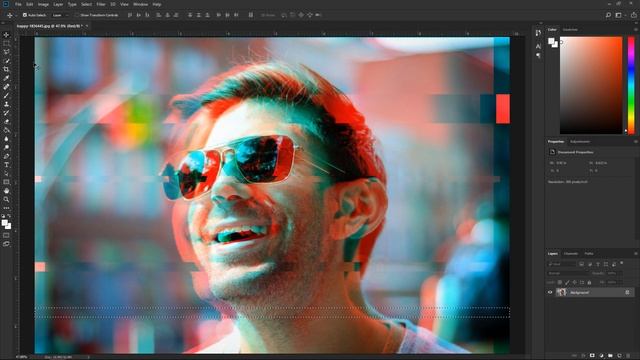Select the Clone Stamp tool

[6, 104]
